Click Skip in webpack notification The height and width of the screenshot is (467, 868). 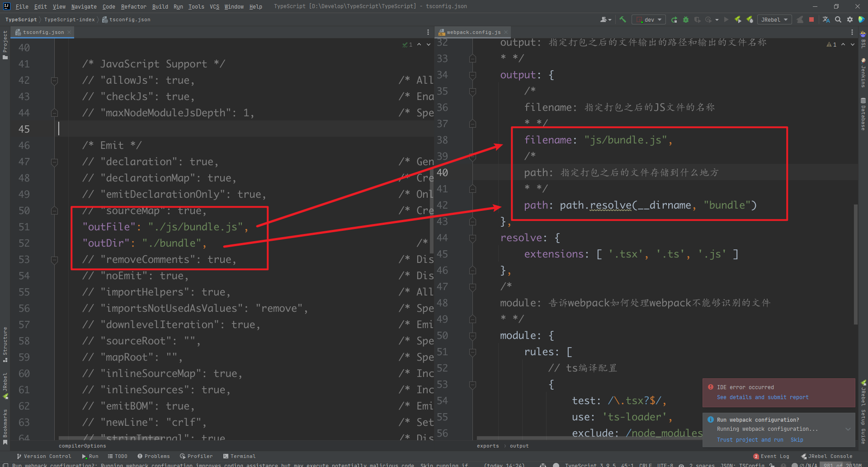pyautogui.click(x=797, y=440)
